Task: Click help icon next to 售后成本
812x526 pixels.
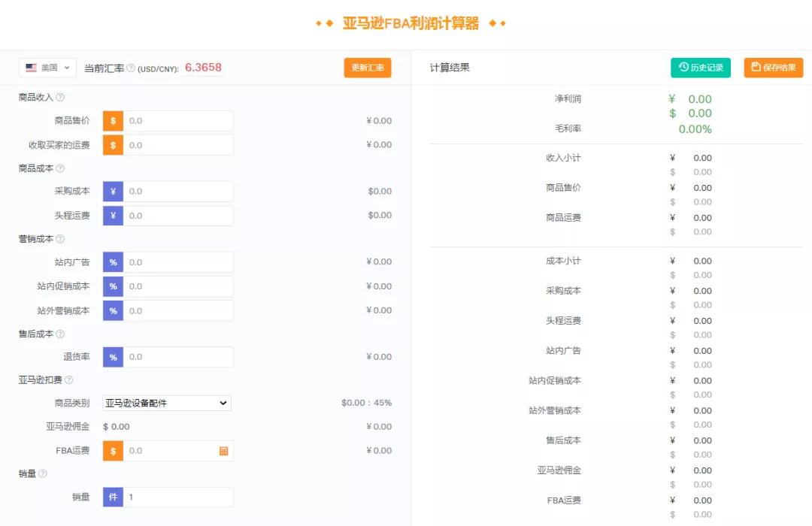Action: [60, 334]
